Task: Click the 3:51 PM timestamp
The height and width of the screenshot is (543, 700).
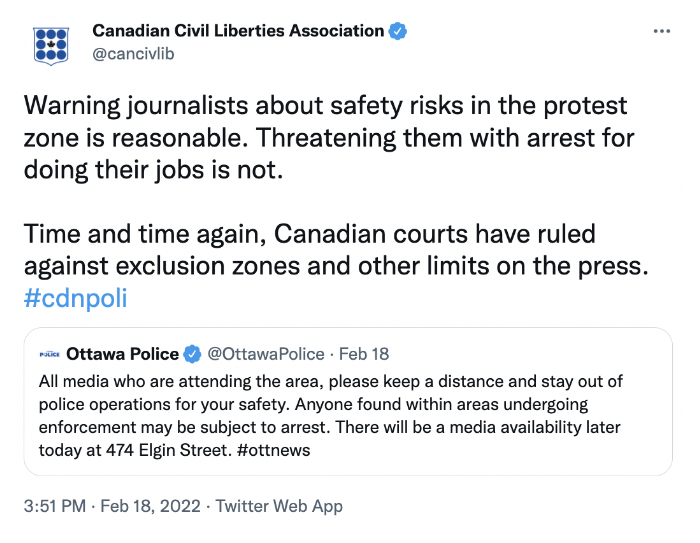Action: point(54,506)
